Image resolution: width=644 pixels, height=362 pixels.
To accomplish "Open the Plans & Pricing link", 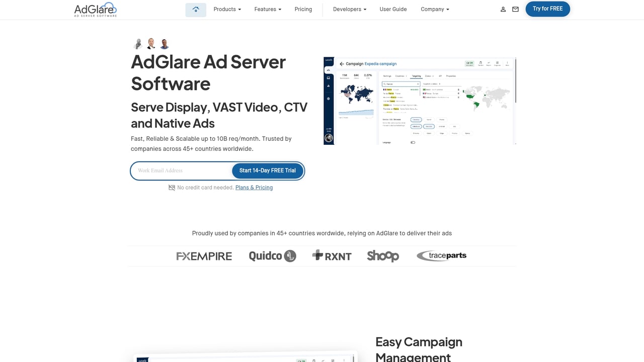I will click(254, 187).
